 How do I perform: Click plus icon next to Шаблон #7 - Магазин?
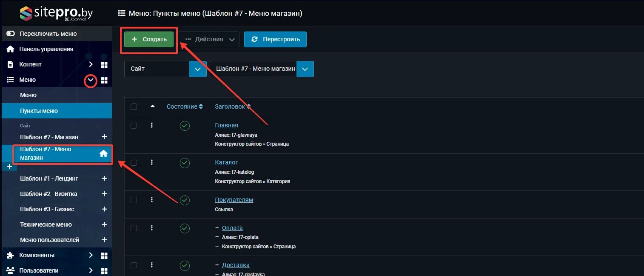104,137
